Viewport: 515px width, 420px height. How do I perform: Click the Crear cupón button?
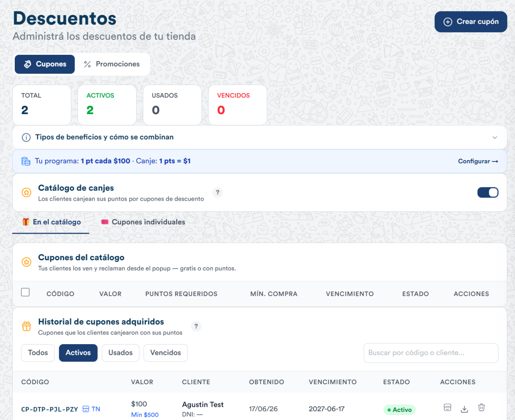470,22
